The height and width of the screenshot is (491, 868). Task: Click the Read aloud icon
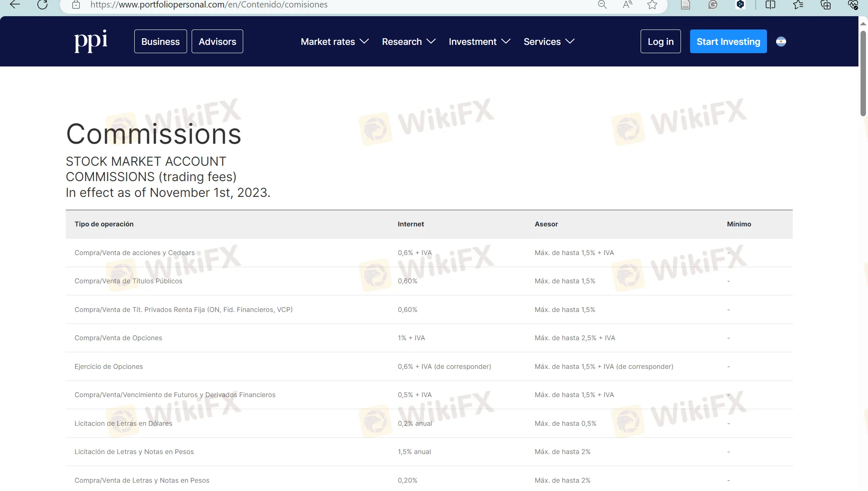click(627, 5)
